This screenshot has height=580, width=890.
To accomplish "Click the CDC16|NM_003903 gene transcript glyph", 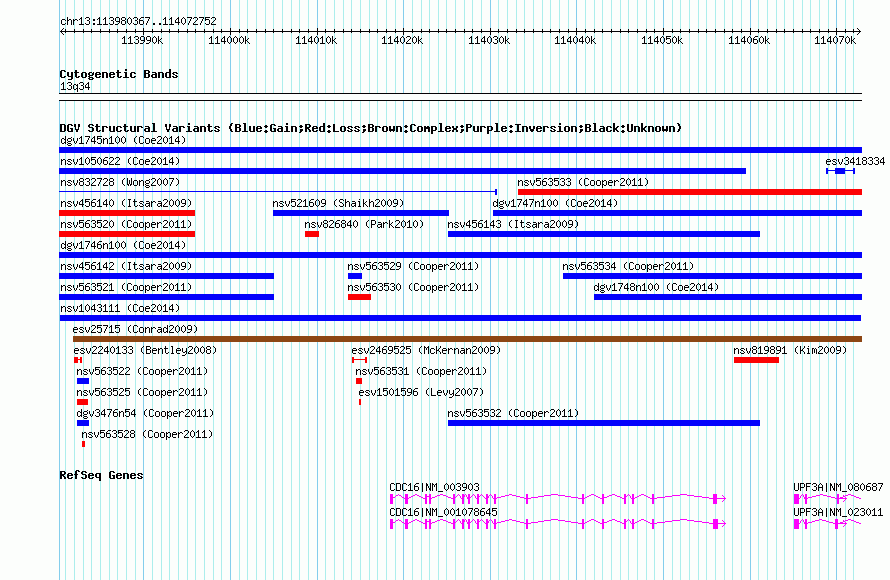I will click(x=558, y=498).
